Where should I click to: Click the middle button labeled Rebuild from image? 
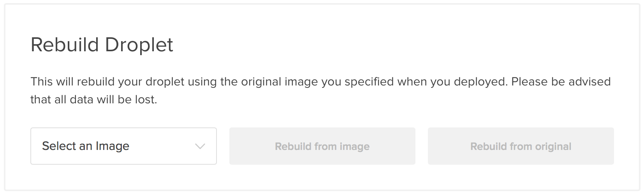tap(322, 146)
